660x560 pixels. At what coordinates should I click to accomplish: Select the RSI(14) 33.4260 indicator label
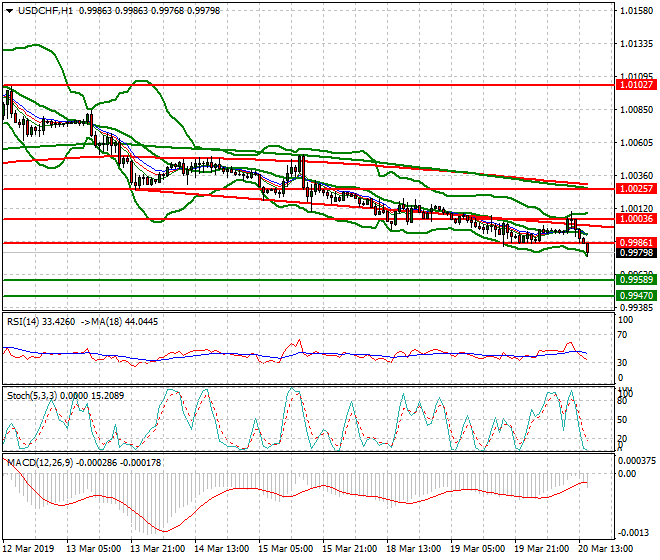click(x=41, y=322)
